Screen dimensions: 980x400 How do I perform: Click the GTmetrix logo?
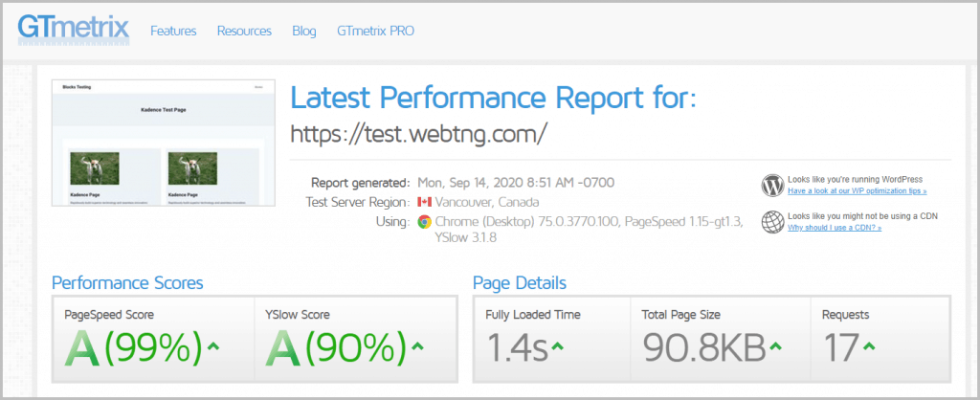tap(73, 30)
